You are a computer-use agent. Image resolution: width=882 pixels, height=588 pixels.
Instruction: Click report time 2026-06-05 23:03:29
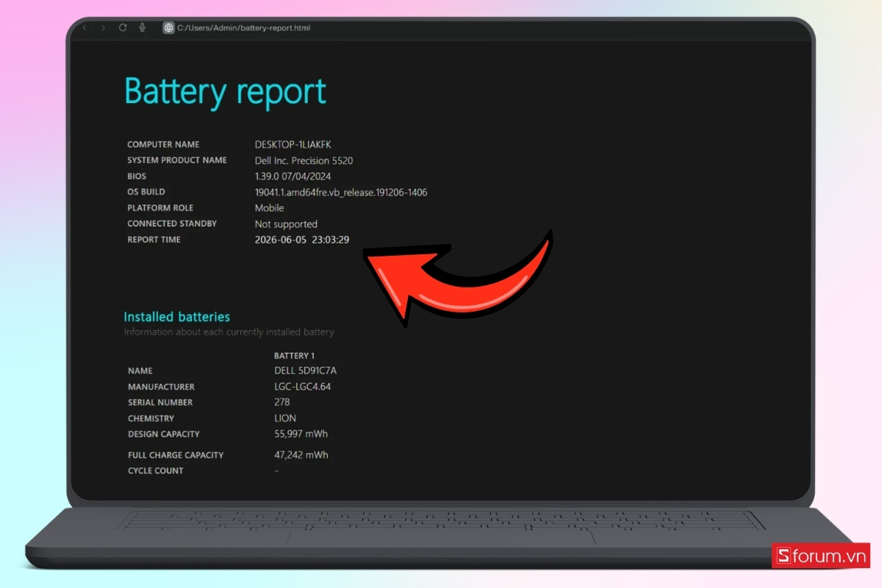302,240
